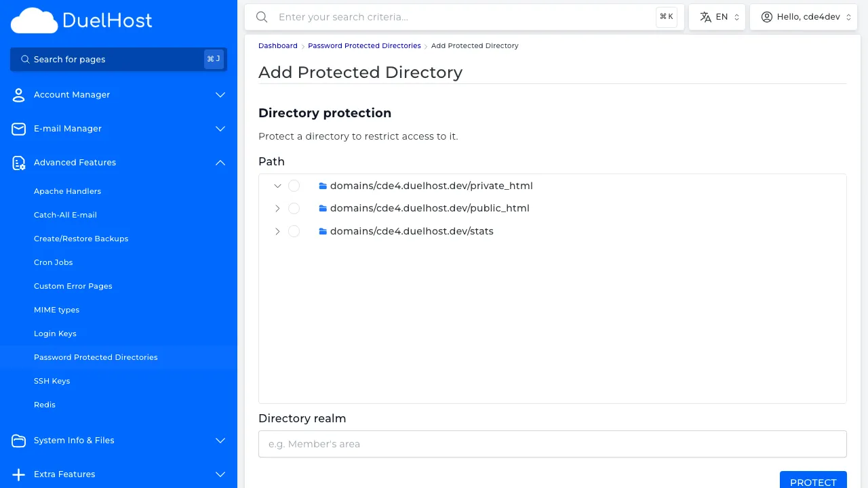The image size is (868, 488).
Task: Click the Account Manager person icon
Action: (18, 95)
